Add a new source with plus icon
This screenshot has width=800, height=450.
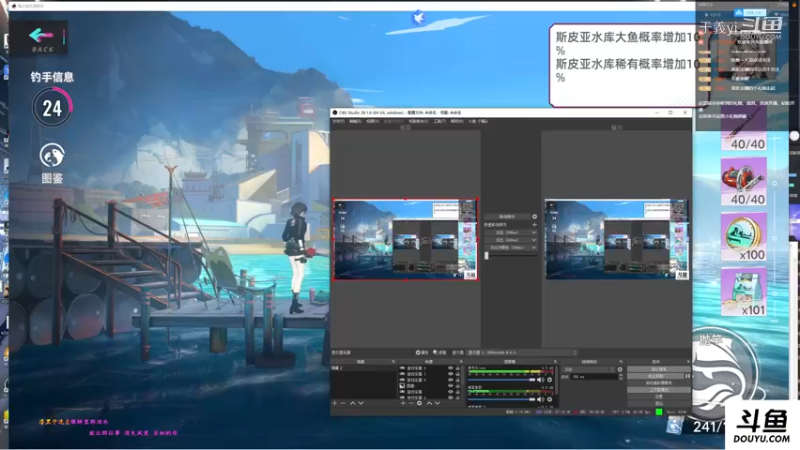pyautogui.click(x=403, y=403)
